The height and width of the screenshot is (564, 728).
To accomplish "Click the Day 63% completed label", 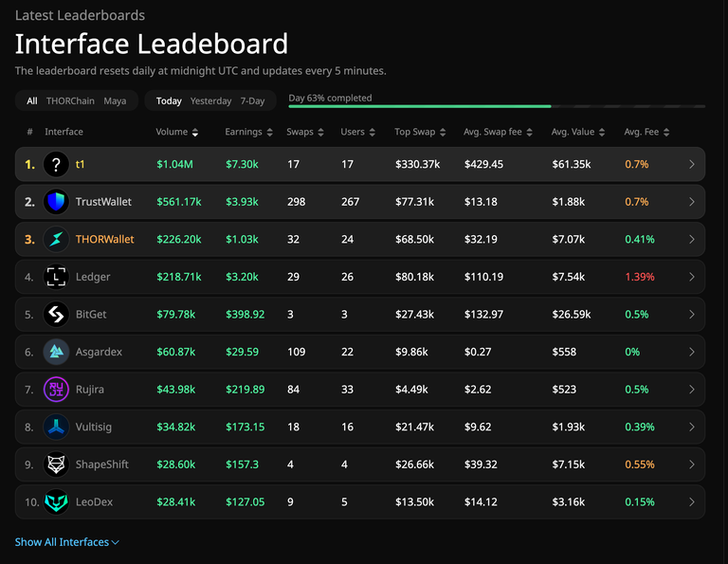I will coord(330,98).
